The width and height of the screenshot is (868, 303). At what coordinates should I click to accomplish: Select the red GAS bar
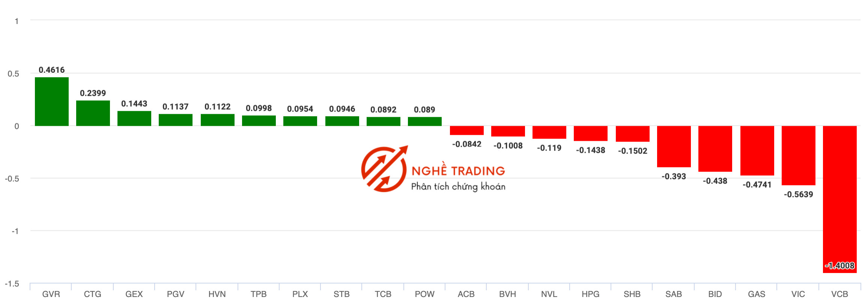(757, 151)
